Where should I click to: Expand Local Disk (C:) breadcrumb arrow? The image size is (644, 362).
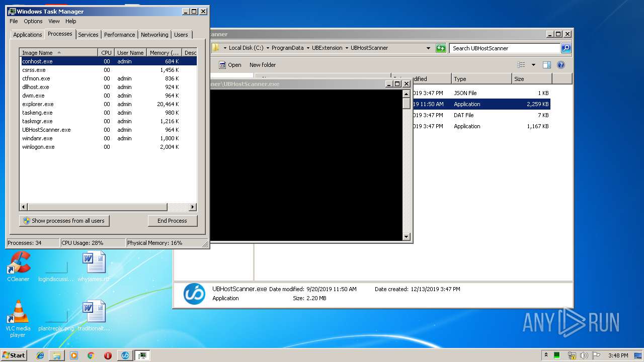click(268, 48)
